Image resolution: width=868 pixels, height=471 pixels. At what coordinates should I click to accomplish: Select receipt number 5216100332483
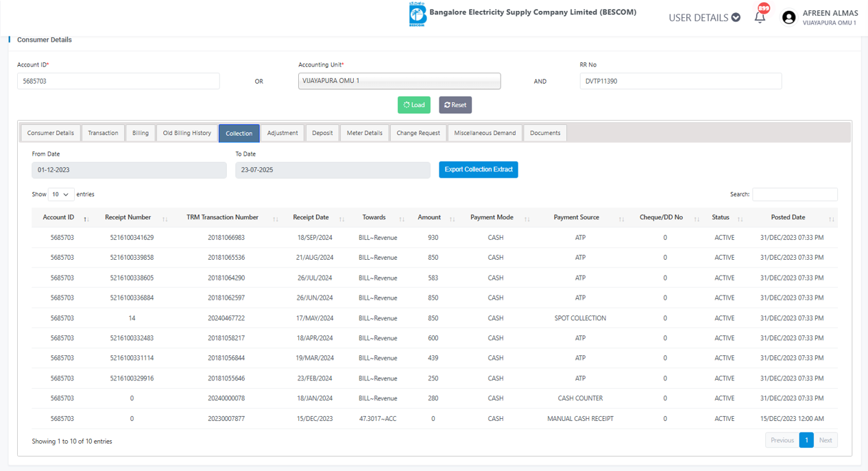(x=132, y=338)
